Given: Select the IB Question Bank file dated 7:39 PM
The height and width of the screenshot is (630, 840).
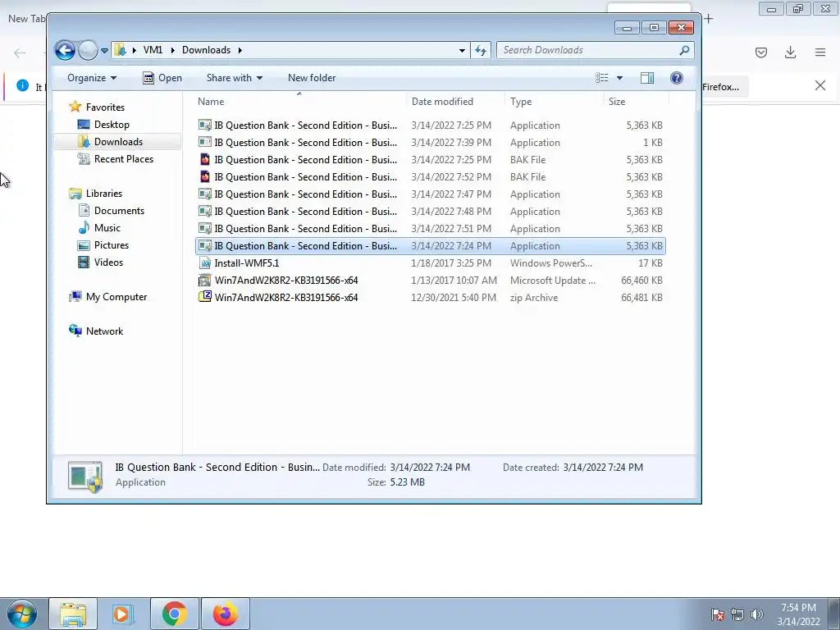Looking at the screenshot, I should 430,143.
